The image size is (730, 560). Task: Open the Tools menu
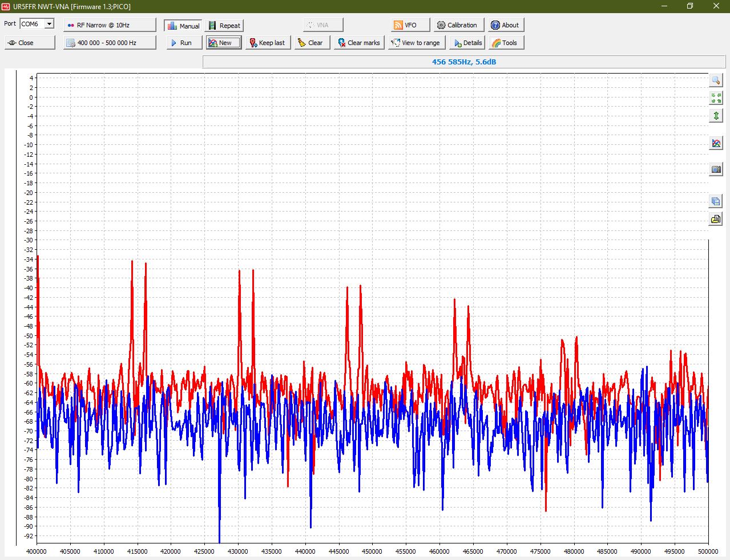(506, 43)
